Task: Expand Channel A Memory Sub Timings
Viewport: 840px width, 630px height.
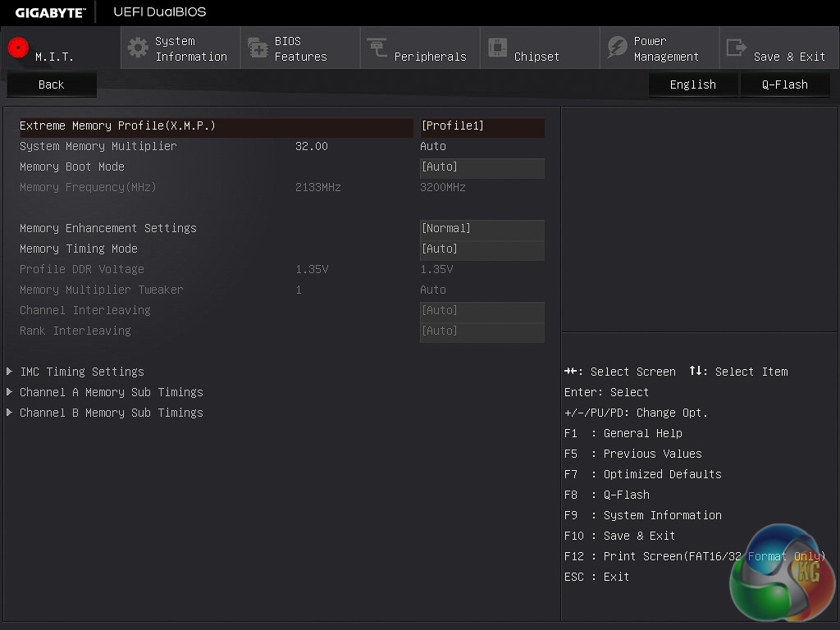Action: pos(112,392)
